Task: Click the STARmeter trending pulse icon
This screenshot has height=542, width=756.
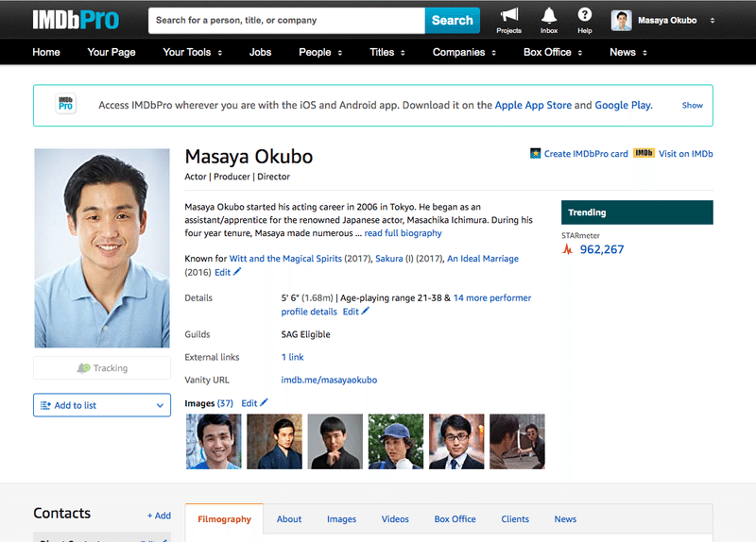Action: 568,249
